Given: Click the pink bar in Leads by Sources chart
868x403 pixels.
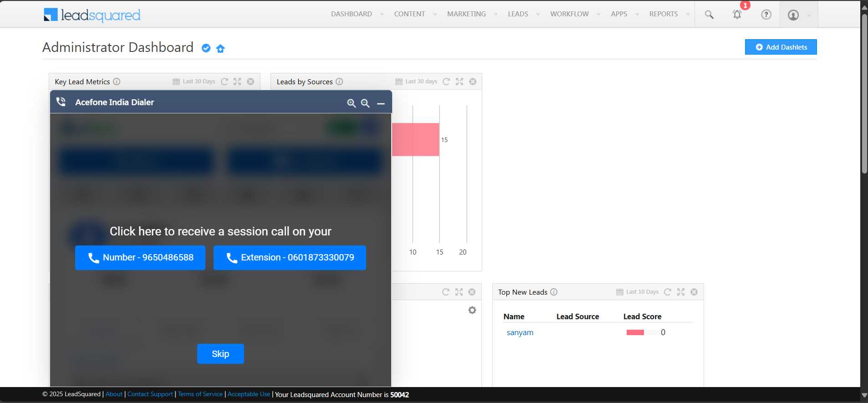Looking at the screenshot, I should click(415, 140).
